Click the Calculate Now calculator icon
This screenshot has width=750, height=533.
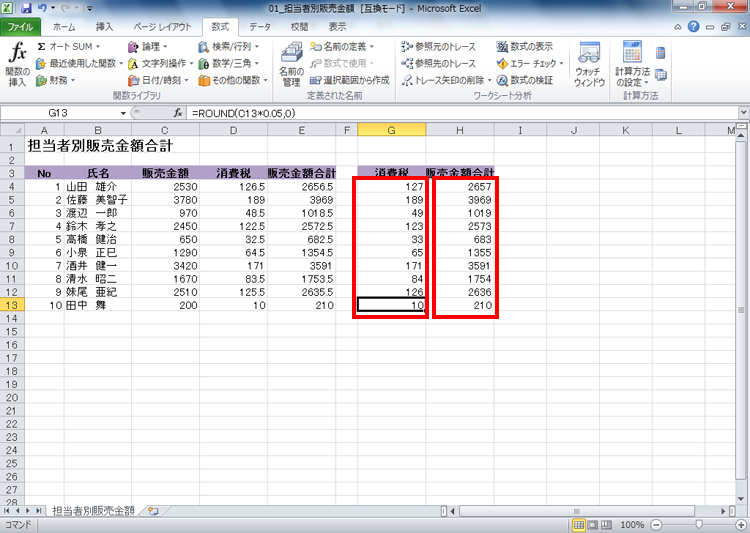pos(661,53)
